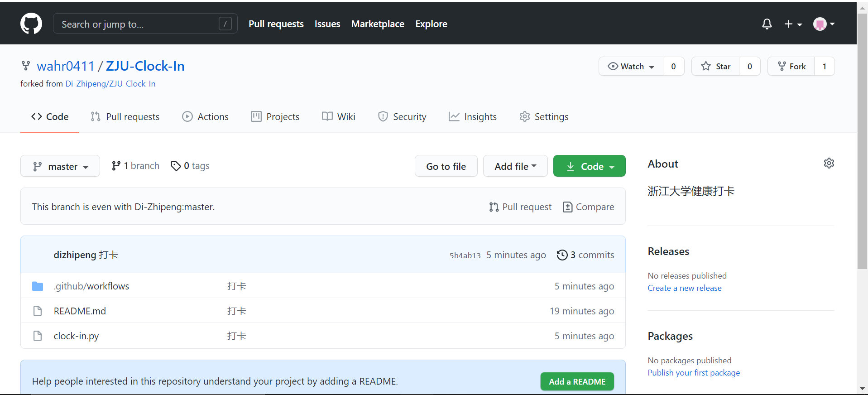Star the repository

(715, 66)
